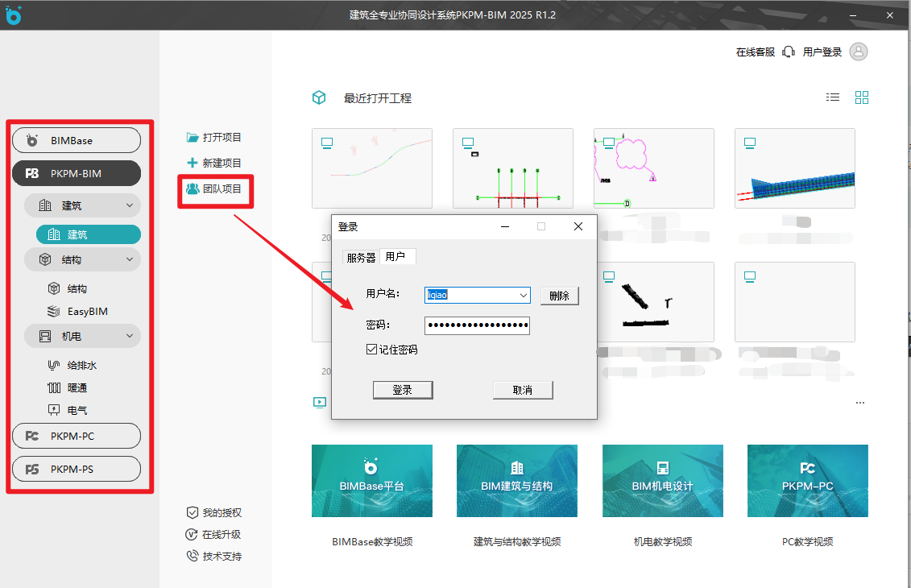Click 打开项目 folder icon

(x=193, y=137)
